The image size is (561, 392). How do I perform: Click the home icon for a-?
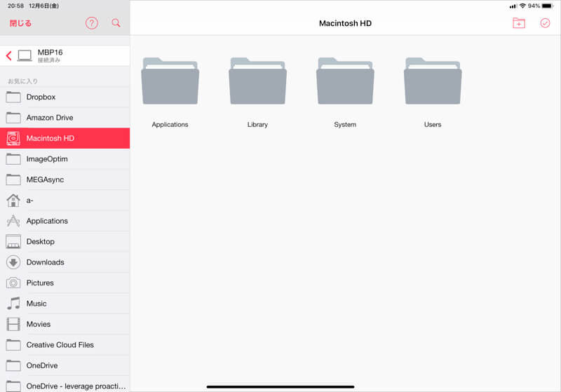pos(13,201)
